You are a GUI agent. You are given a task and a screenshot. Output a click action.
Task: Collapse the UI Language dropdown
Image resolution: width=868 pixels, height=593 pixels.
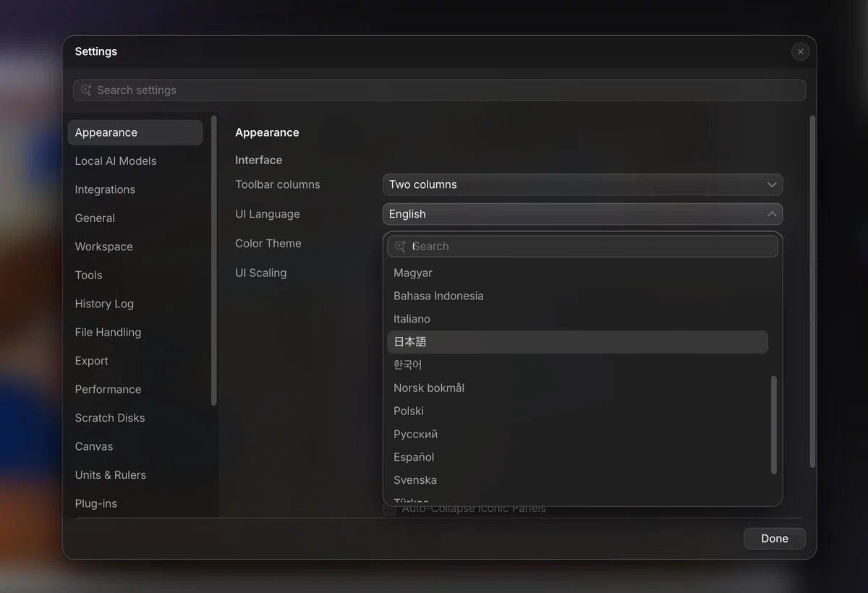(582, 214)
